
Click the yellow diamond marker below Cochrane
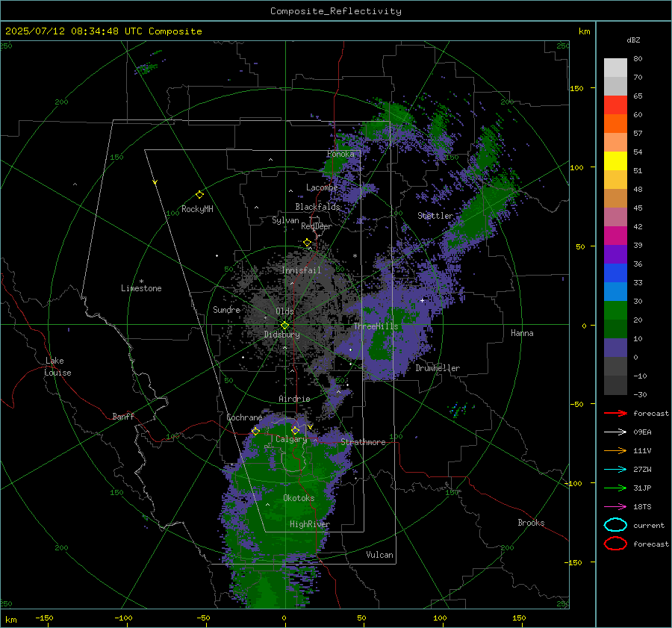[255, 431]
